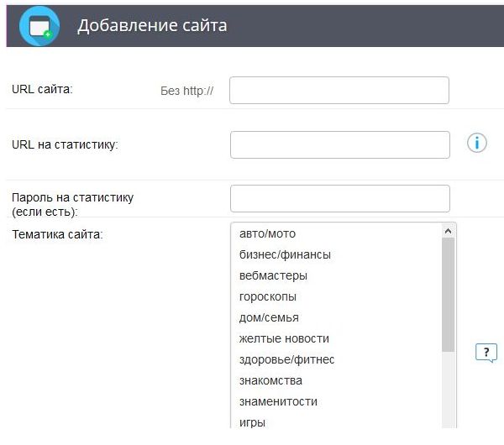Click the URL на статистику text field
504x445 pixels.
click(339, 144)
